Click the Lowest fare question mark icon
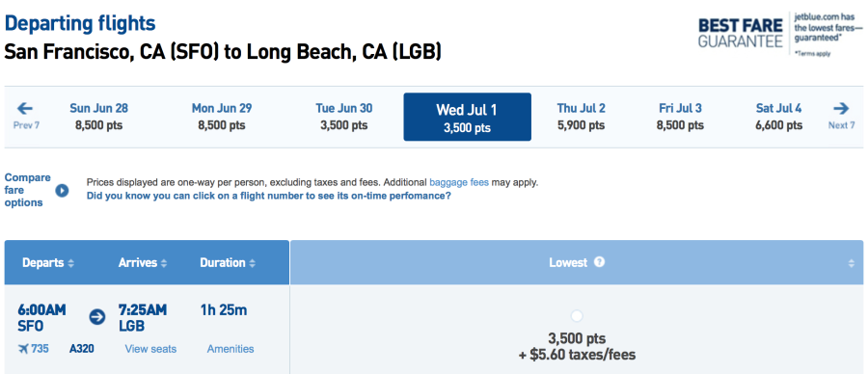 click(x=599, y=261)
